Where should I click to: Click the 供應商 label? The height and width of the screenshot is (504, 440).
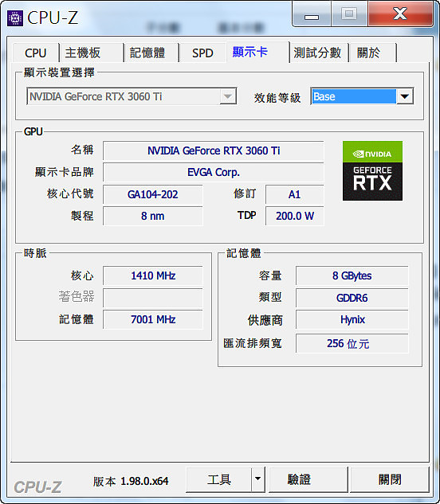click(265, 320)
